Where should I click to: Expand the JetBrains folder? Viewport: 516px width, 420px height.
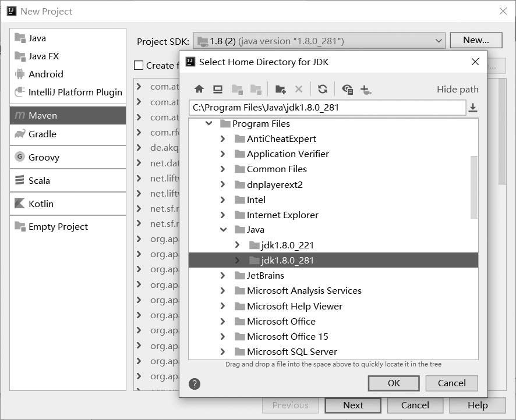click(x=223, y=275)
